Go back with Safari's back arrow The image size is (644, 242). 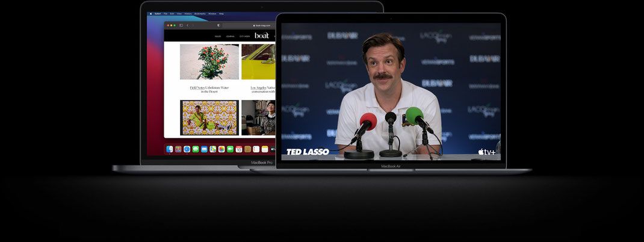[x=187, y=25]
